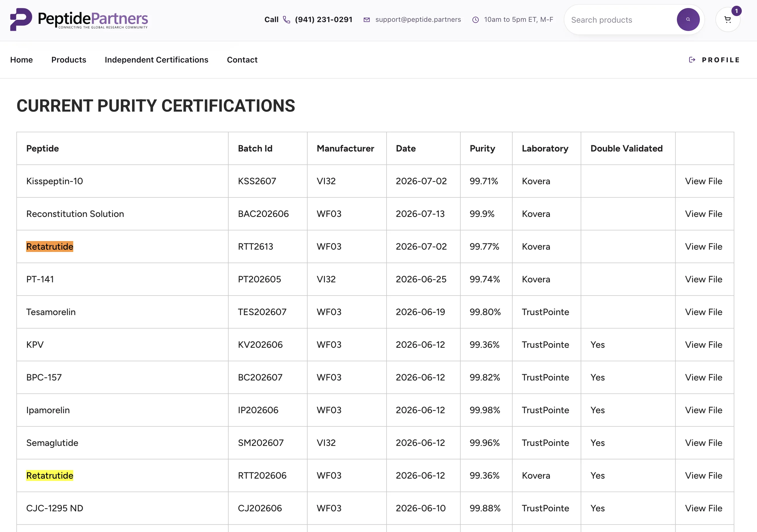This screenshot has height=532, width=757.
Task: View File for batch RTT2613
Action: pyautogui.click(x=703, y=246)
